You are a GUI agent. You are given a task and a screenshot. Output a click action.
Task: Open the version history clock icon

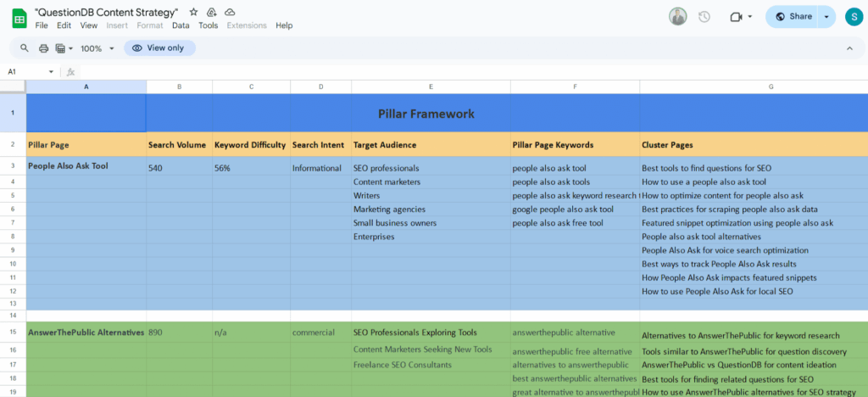[x=704, y=17]
